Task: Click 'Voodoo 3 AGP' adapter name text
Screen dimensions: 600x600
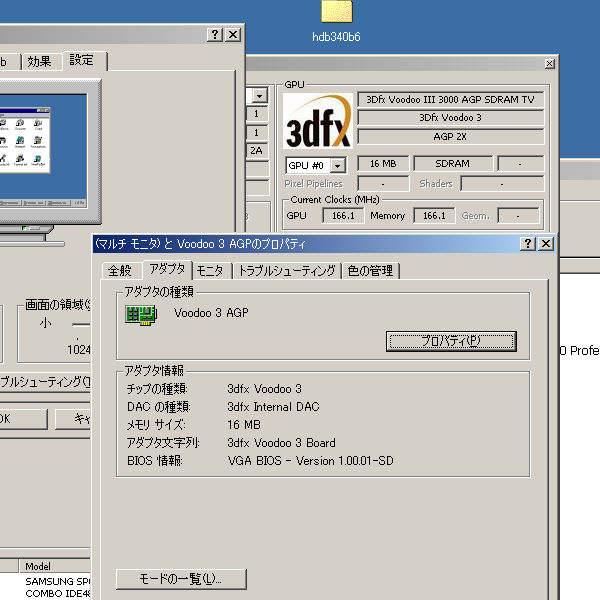Action: tap(211, 313)
